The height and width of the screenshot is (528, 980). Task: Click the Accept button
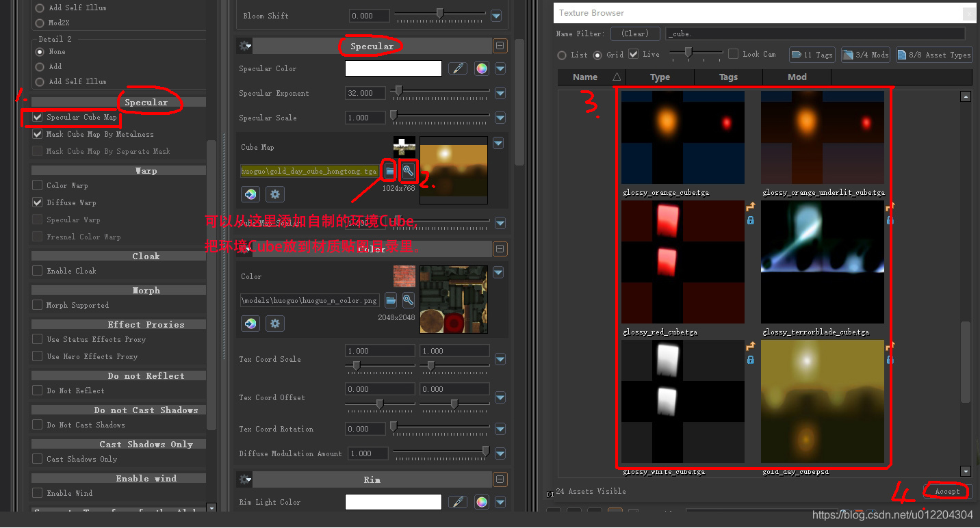click(947, 491)
